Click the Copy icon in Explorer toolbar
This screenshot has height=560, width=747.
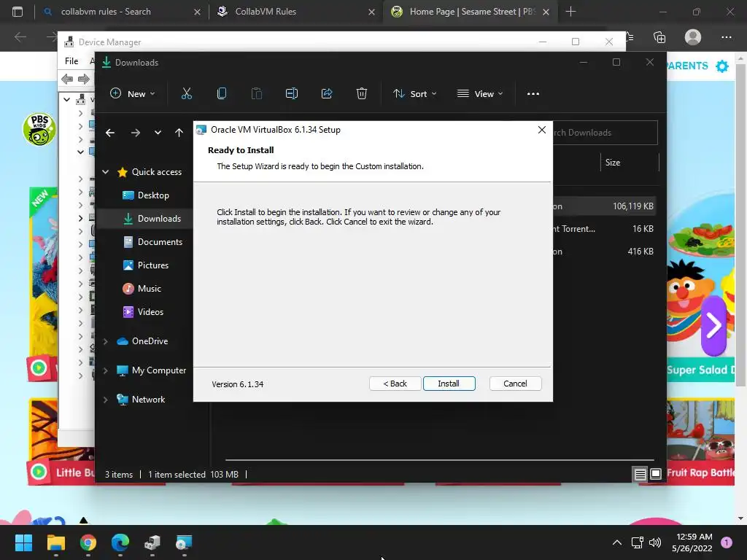tap(222, 94)
